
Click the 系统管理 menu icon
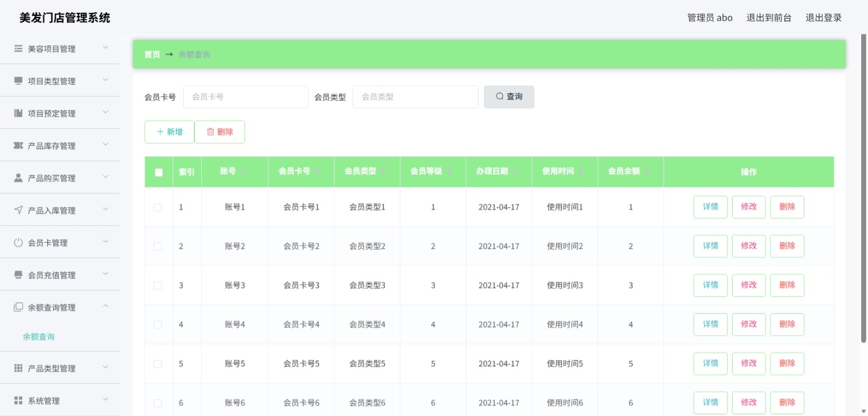pos(18,400)
